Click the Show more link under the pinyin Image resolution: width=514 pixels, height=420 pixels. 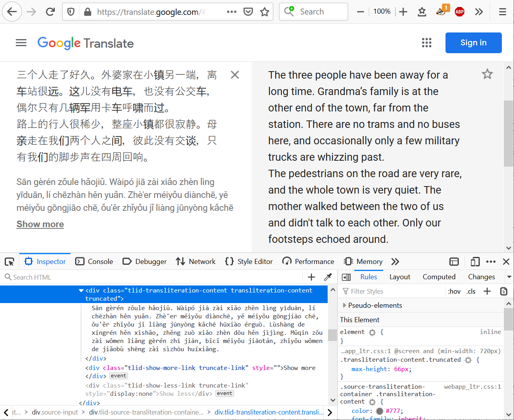coord(40,224)
